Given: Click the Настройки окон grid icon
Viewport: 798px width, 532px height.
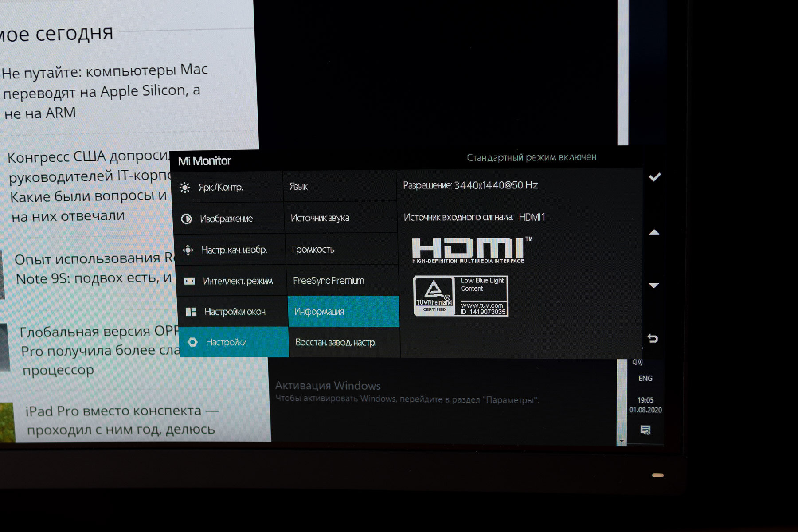Looking at the screenshot, I should coord(191,312).
